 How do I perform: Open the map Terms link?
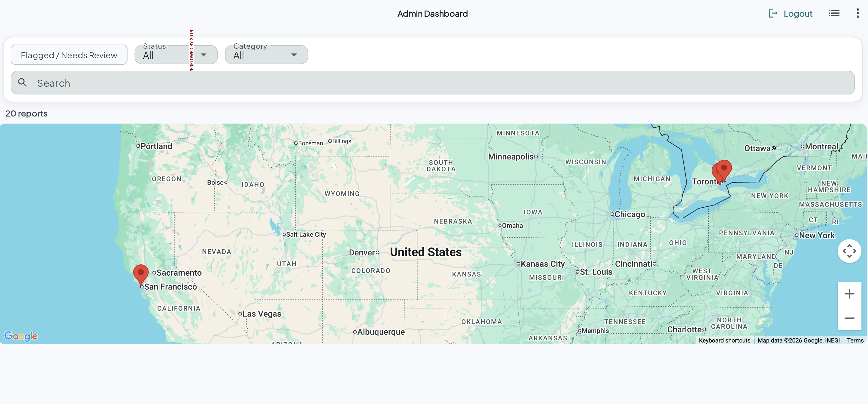pos(855,340)
